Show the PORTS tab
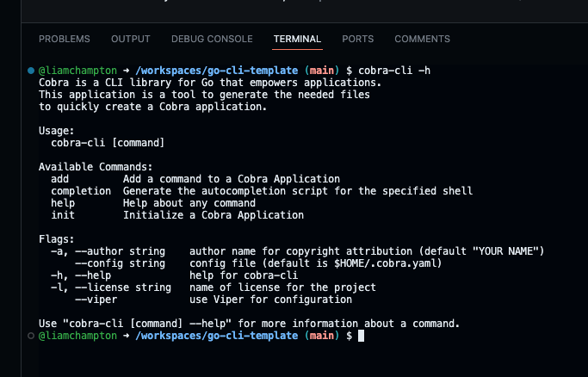This screenshot has height=377, width=588. (358, 39)
